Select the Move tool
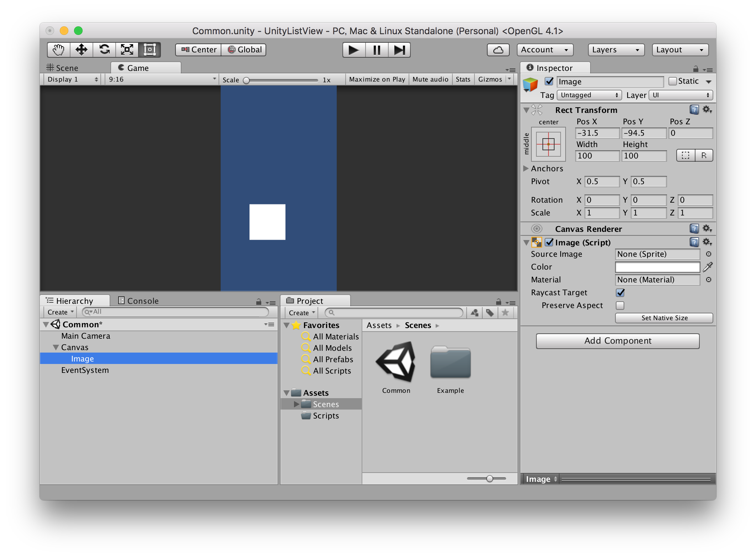Image resolution: width=756 pixels, height=557 pixels. coord(82,50)
